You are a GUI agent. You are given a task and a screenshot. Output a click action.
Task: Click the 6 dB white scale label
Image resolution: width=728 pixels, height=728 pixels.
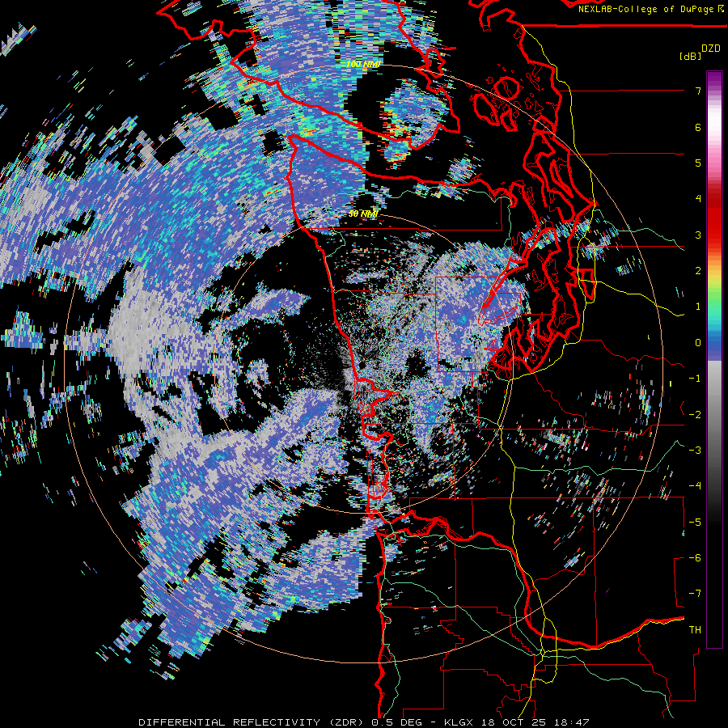coord(698,127)
